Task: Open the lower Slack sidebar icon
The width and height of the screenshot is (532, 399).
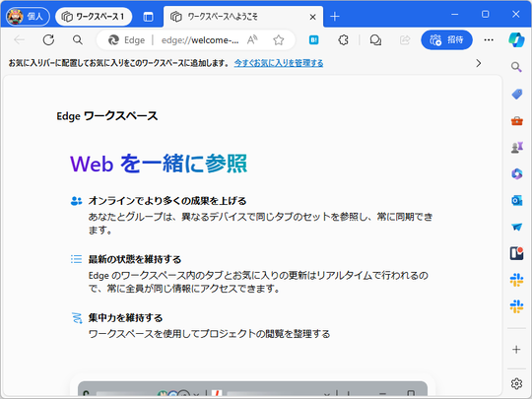Action: point(516,306)
